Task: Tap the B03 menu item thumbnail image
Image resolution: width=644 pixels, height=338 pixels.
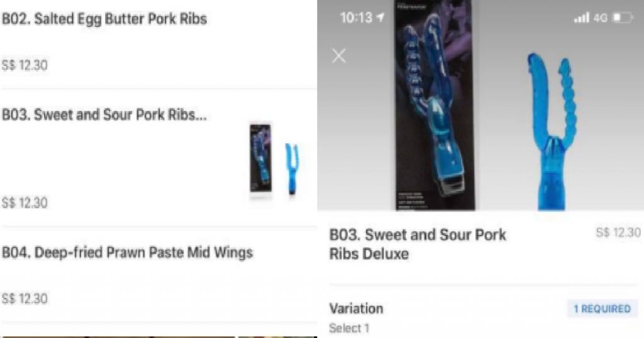Action: [274, 161]
